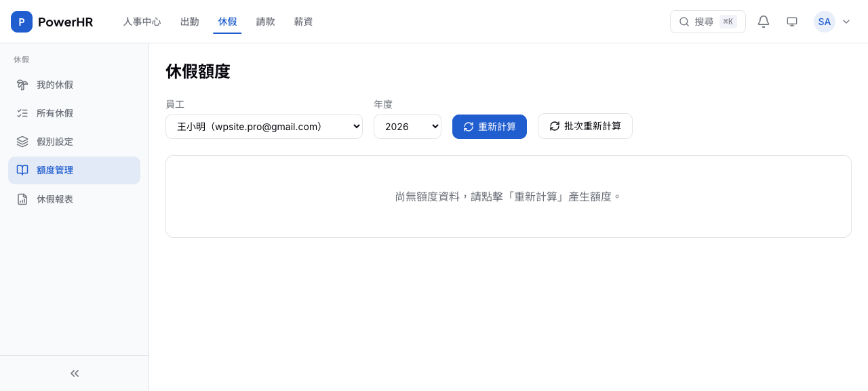Click the 假別設定 layers icon

coord(22,141)
